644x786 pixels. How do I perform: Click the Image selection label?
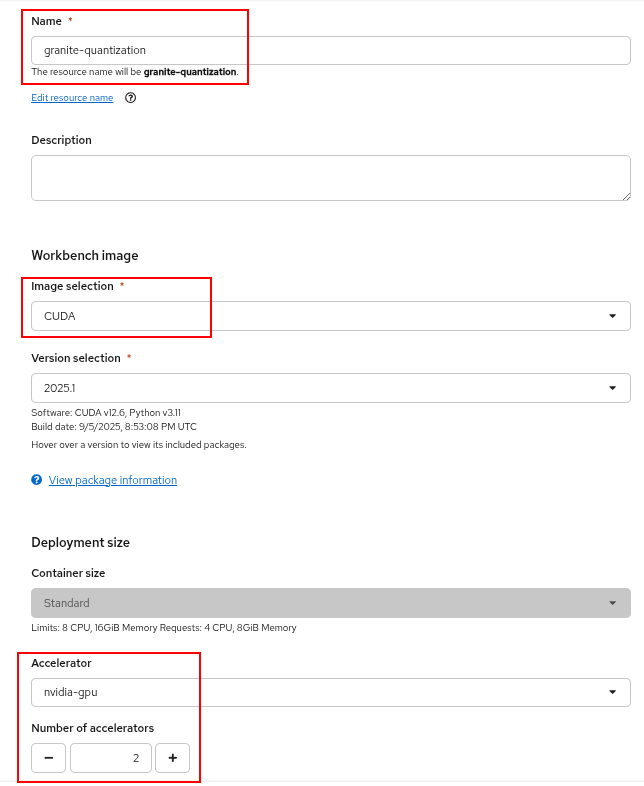pos(72,286)
